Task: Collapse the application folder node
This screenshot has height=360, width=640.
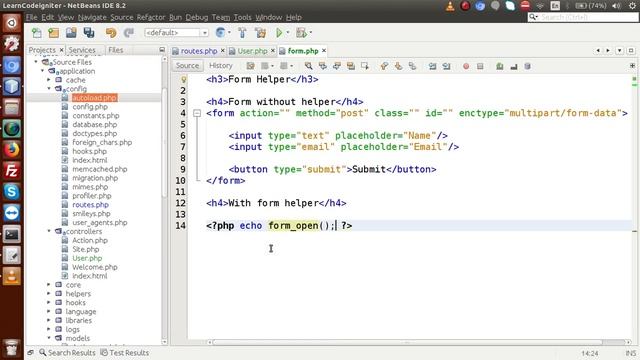Action: (42, 71)
